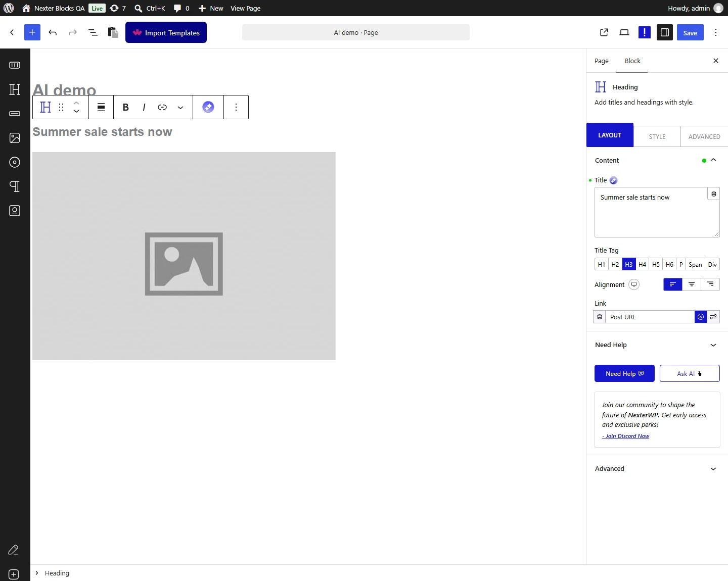Align the heading to the right
The height and width of the screenshot is (581, 728).
tap(710, 284)
